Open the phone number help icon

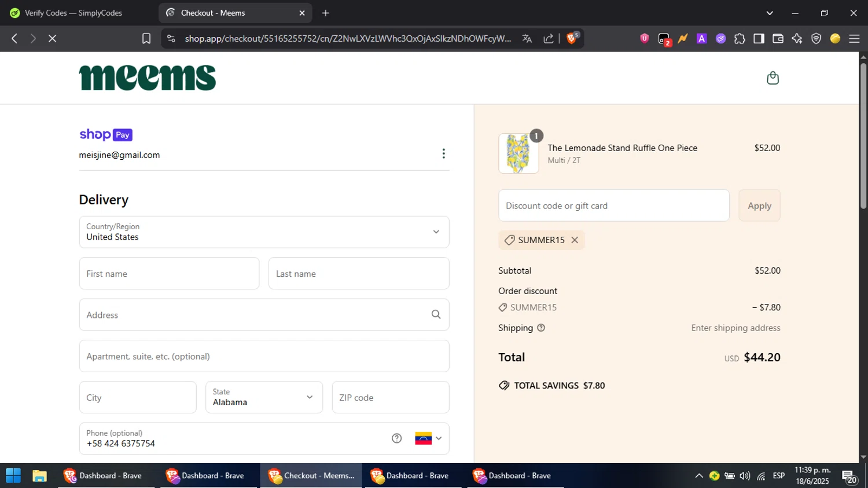tap(396, 438)
